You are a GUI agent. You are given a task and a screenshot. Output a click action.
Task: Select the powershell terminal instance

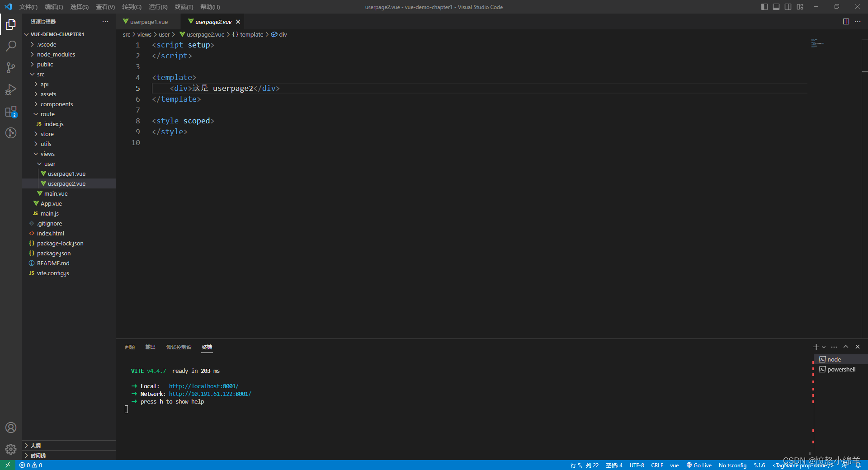point(841,369)
